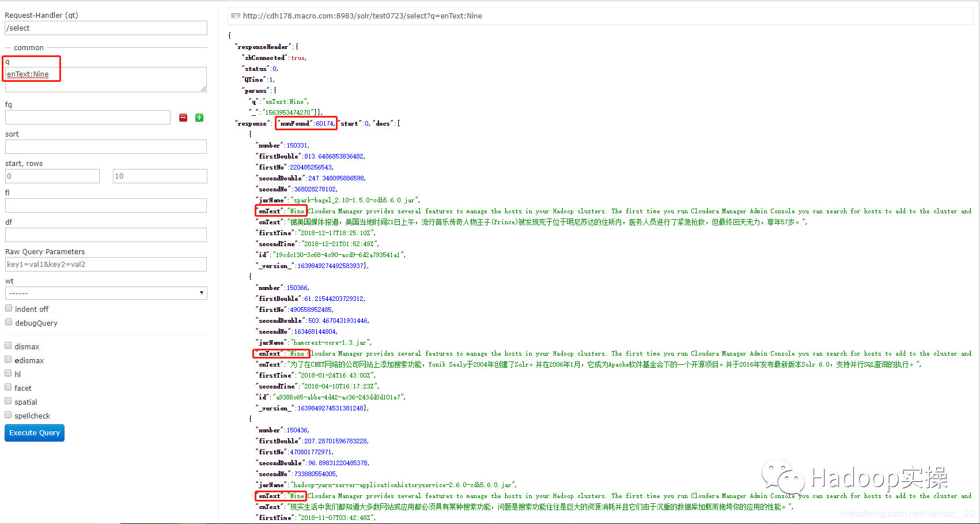Select the number value 150436

click(x=297, y=430)
